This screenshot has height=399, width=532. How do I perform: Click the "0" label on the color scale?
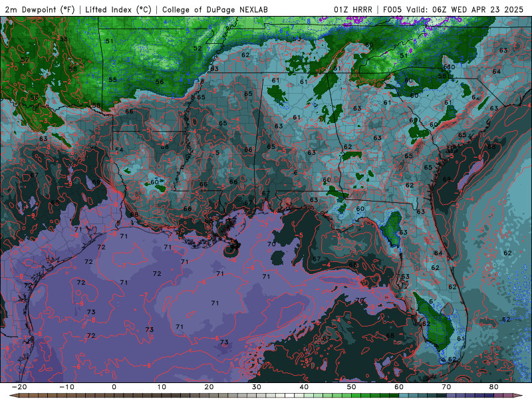(114, 387)
